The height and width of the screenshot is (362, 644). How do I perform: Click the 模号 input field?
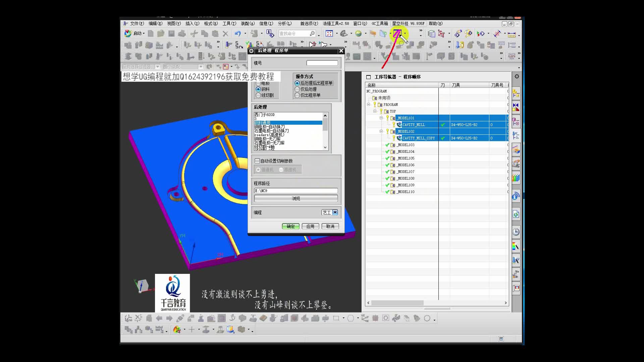click(322, 63)
